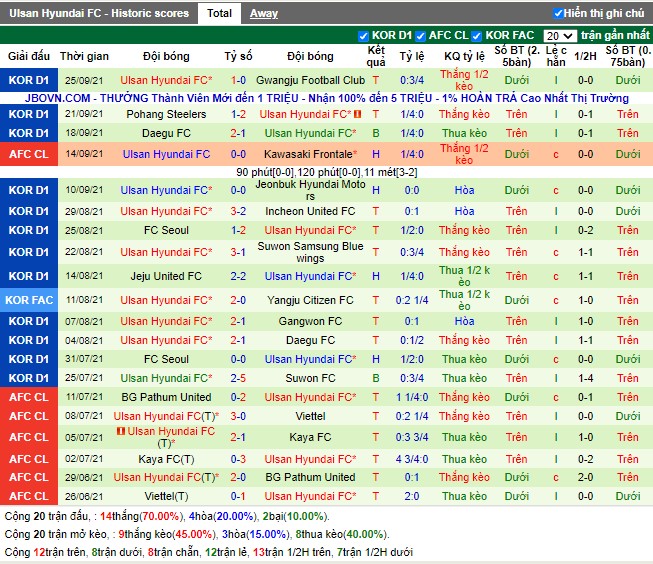
Task: Open Kawasaki Frontale team link
Action: coord(310,154)
